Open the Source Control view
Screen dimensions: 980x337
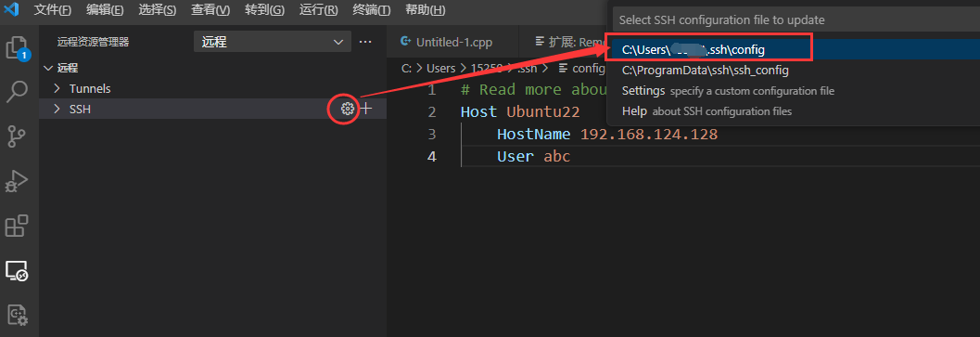coord(17,136)
